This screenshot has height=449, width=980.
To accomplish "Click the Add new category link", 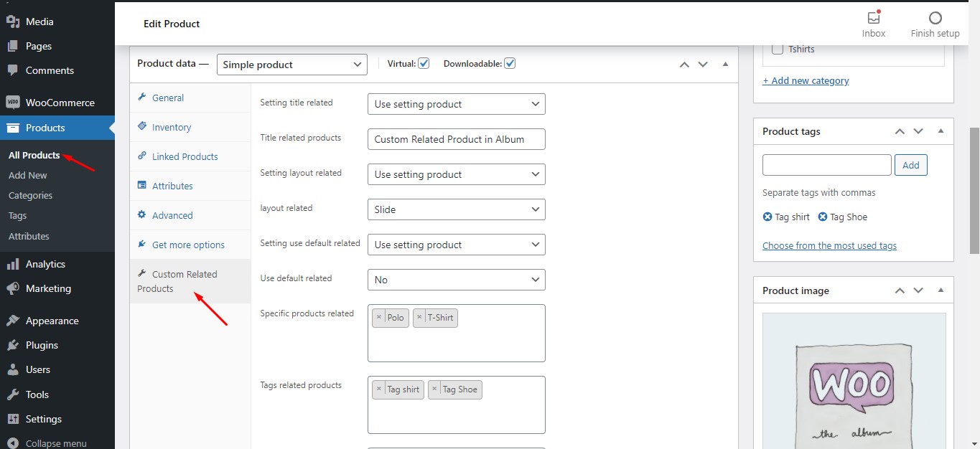I will coord(806,81).
